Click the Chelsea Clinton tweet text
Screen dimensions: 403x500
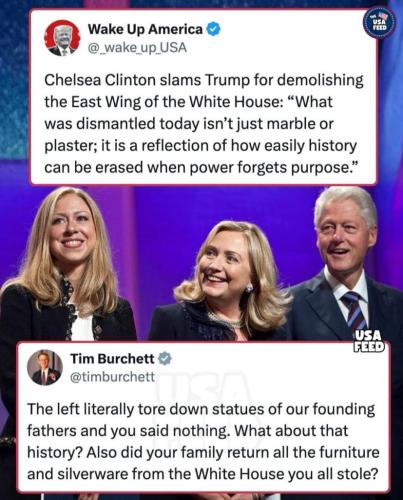[x=204, y=123]
